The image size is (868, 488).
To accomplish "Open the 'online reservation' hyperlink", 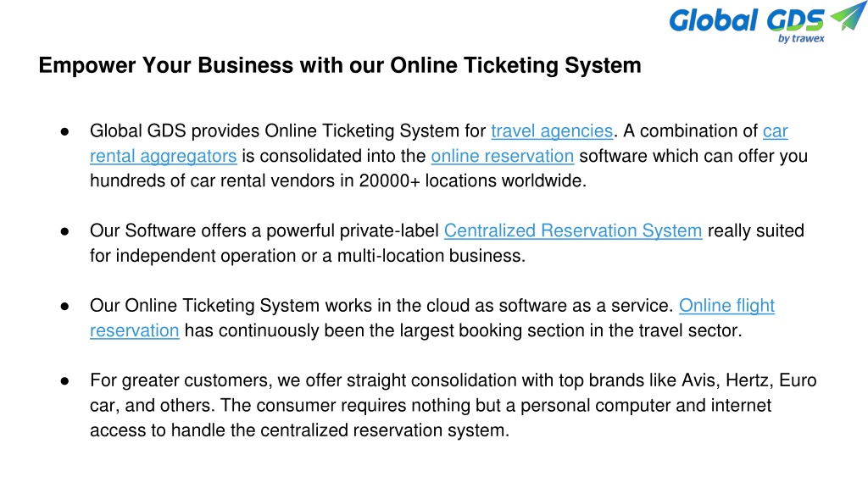I will coord(502,156).
